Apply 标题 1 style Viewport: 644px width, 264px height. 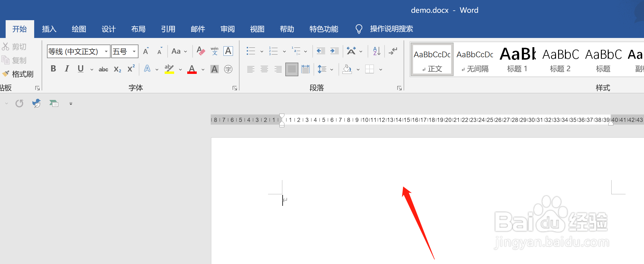[x=517, y=60]
